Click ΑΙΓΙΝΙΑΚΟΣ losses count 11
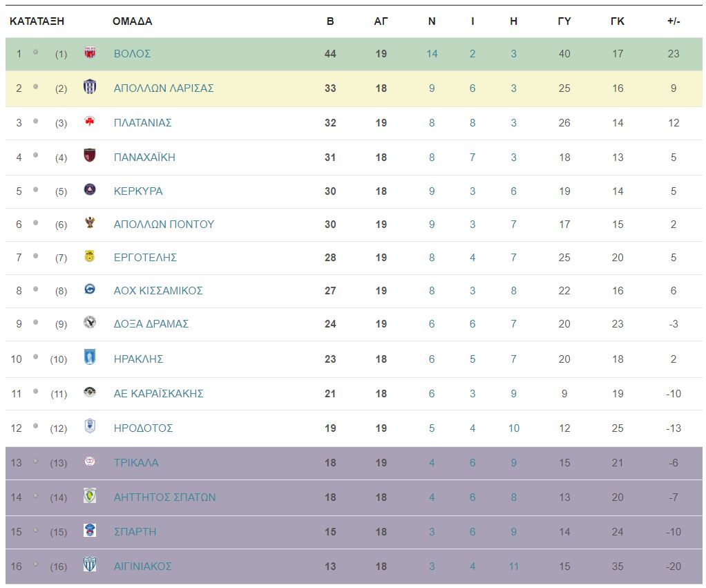Image resolution: width=706 pixels, height=588 pixels. (x=514, y=567)
